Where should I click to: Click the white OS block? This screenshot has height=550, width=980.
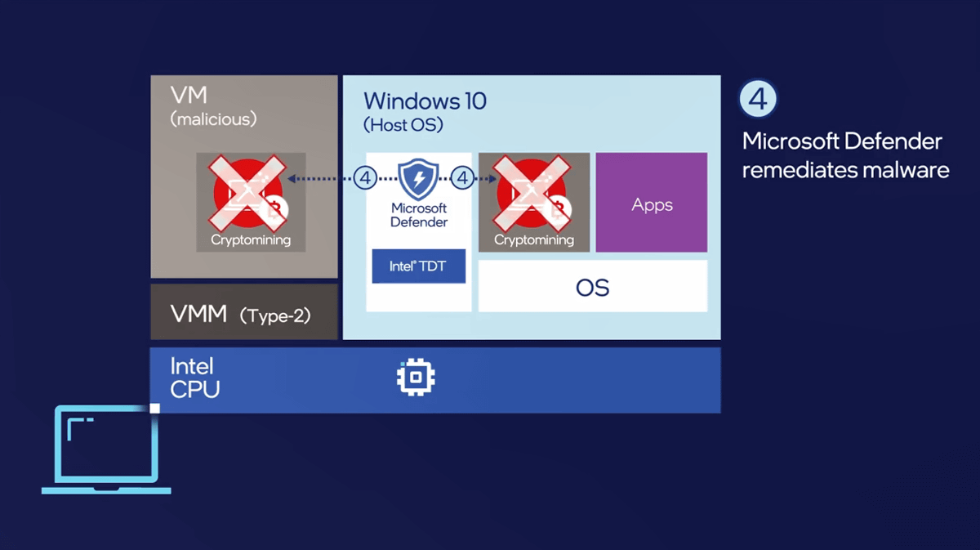click(593, 286)
